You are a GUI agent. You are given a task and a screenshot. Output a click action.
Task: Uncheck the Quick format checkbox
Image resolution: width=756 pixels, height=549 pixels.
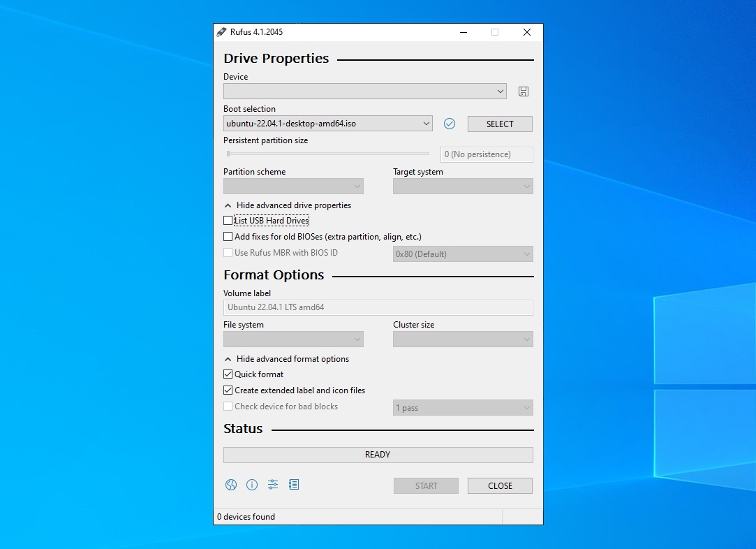(x=228, y=374)
